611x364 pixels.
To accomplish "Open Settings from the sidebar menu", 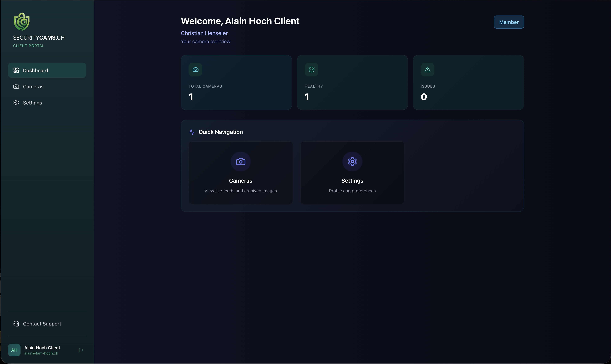I will pos(32,102).
